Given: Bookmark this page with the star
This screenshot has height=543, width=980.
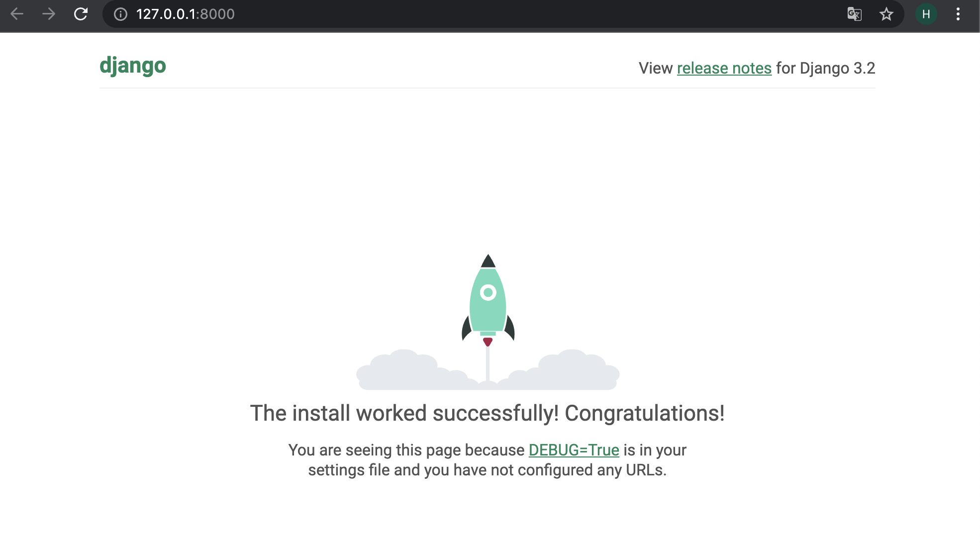Looking at the screenshot, I should pos(886,14).
